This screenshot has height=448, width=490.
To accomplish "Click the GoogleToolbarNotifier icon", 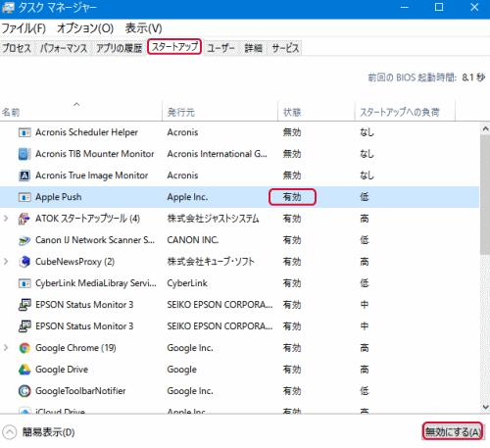I will pyautogui.click(x=24, y=391).
